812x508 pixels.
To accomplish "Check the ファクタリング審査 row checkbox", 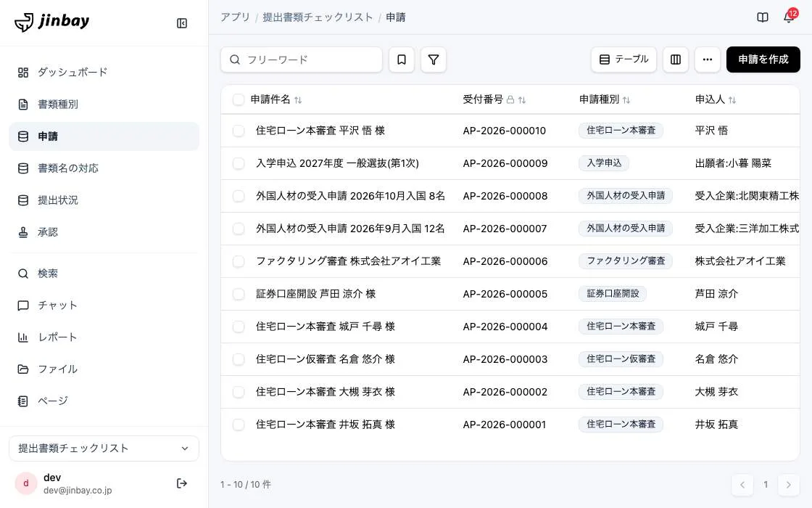I will [x=239, y=261].
